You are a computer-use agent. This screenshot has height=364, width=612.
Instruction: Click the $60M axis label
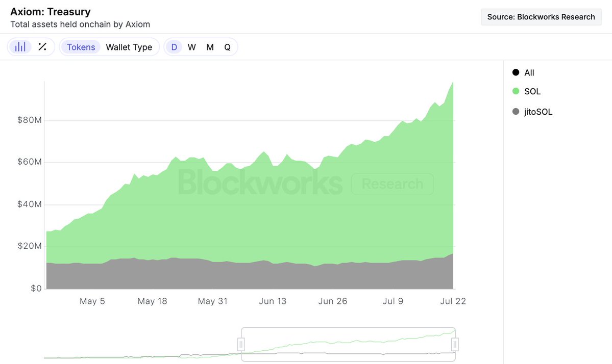(29, 162)
